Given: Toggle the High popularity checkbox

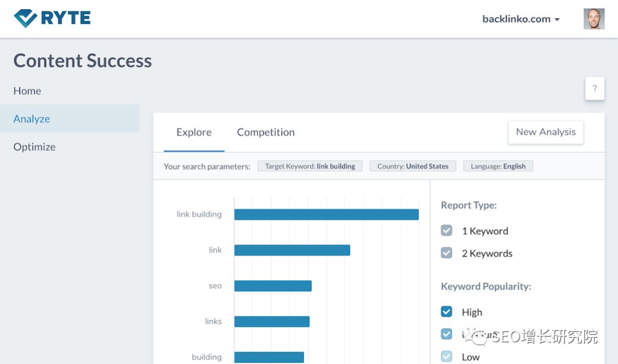Looking at the screenshot, I should click(x=446, y=311).
